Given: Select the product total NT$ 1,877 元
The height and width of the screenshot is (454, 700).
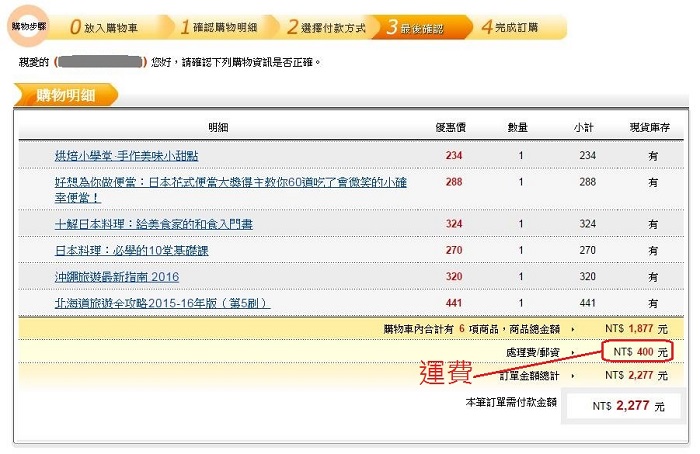Looking at the screenshot, I should tap(636, 329).
